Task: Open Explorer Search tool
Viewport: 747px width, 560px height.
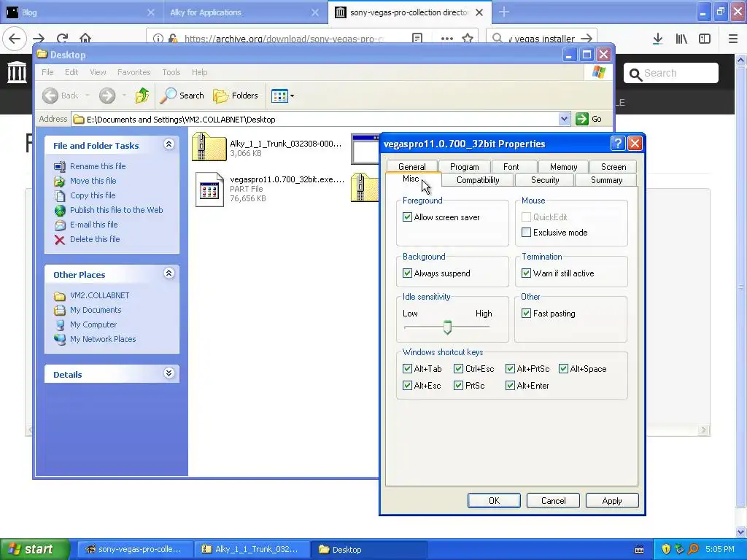Action: [x=182, y=96]
